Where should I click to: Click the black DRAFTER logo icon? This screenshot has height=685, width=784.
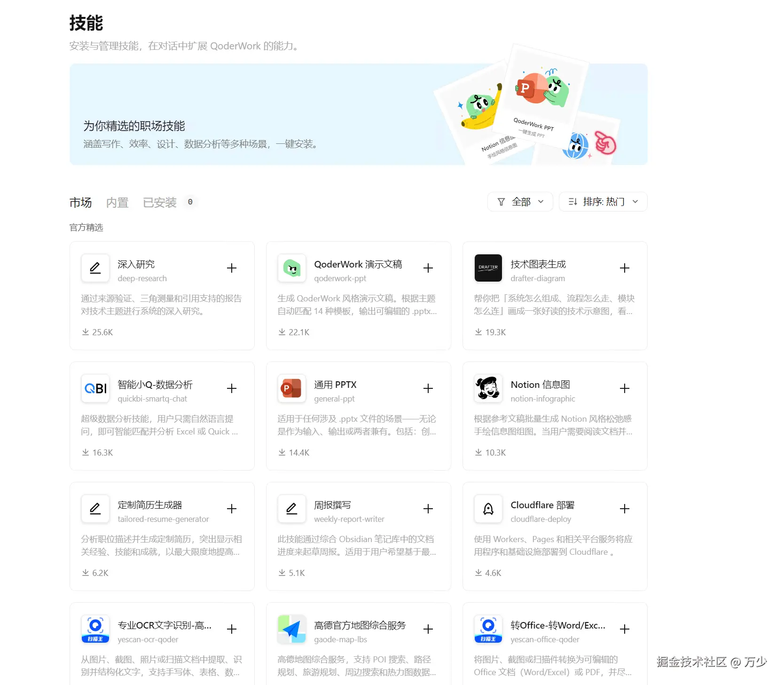tap(488, 268)
